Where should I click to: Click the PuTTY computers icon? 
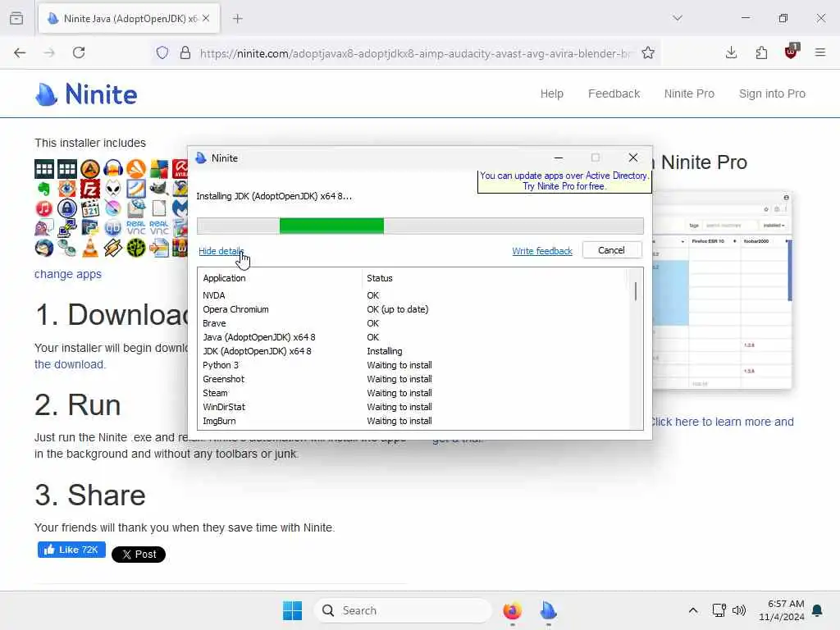click(67, 228)
